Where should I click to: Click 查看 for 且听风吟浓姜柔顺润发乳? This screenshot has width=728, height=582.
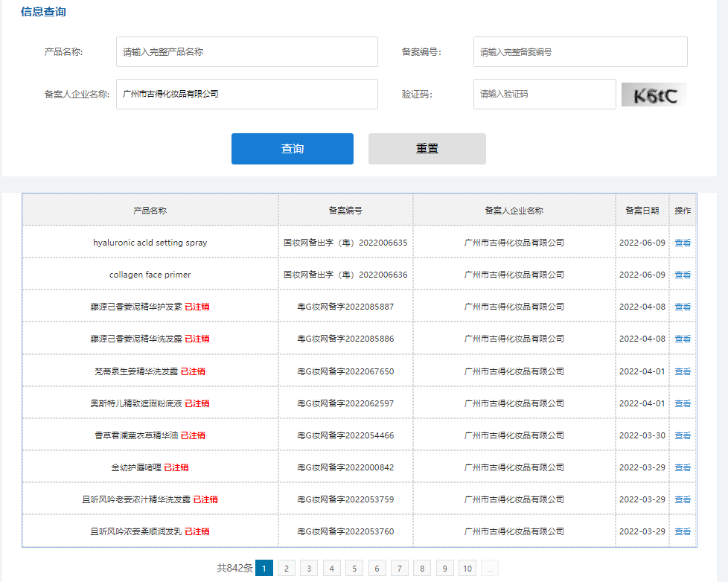point(682,531)
